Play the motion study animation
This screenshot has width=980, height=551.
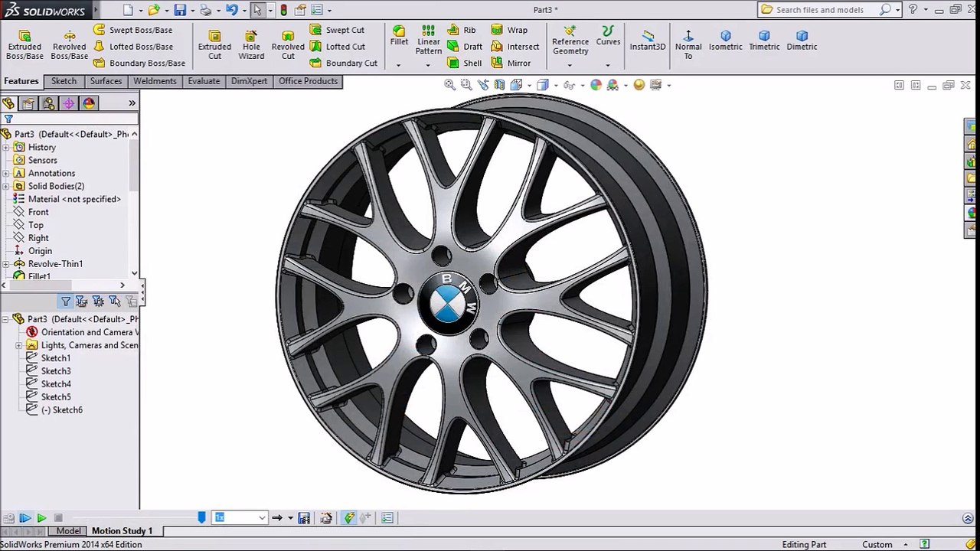pyautogui.click(x=41, y=518)
